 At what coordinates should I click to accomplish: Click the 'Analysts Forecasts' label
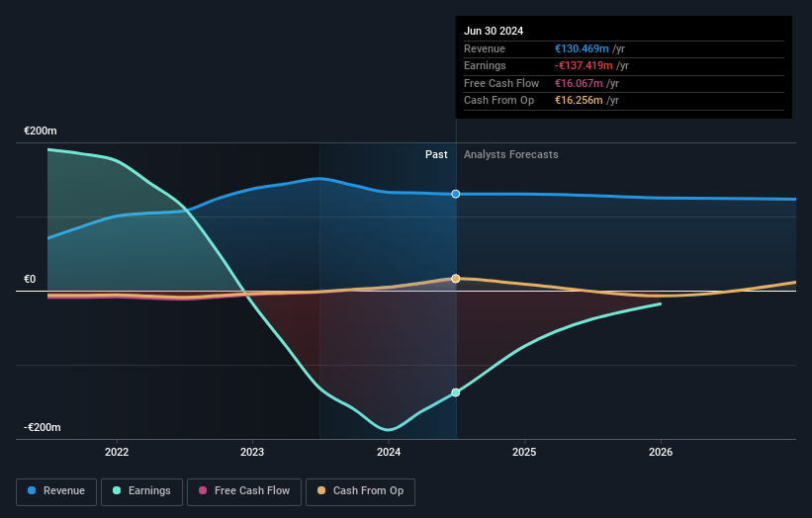511,155
